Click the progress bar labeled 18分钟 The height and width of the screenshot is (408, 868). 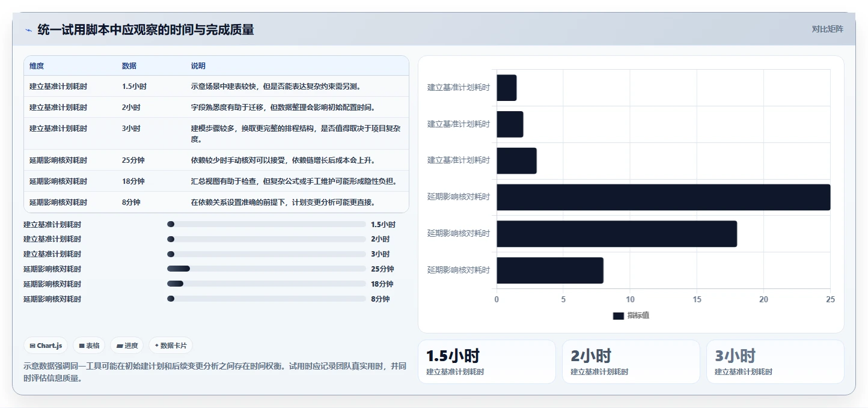coord(266,284)
